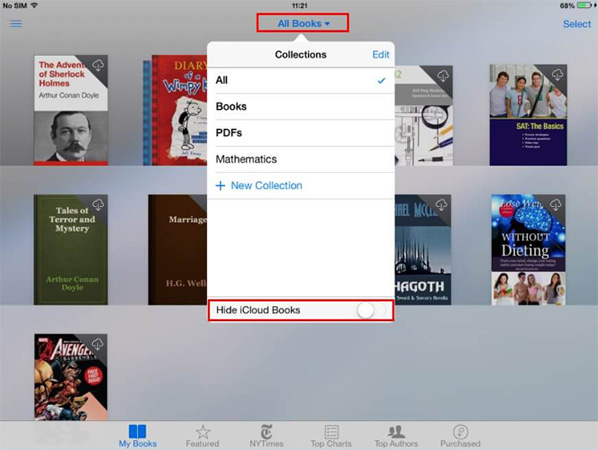Open the Top Authors tab
This screenshot has height=450, width=598.
[x=396, y=436]
